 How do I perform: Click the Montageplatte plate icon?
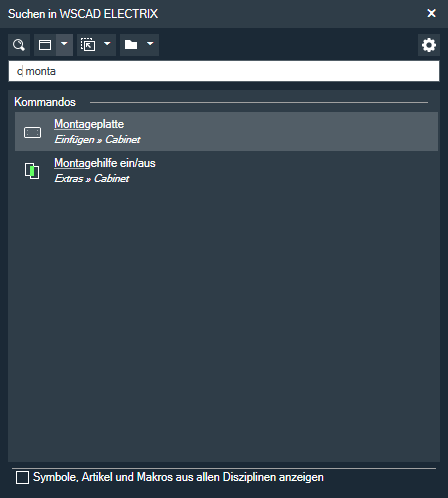(32, 132)
